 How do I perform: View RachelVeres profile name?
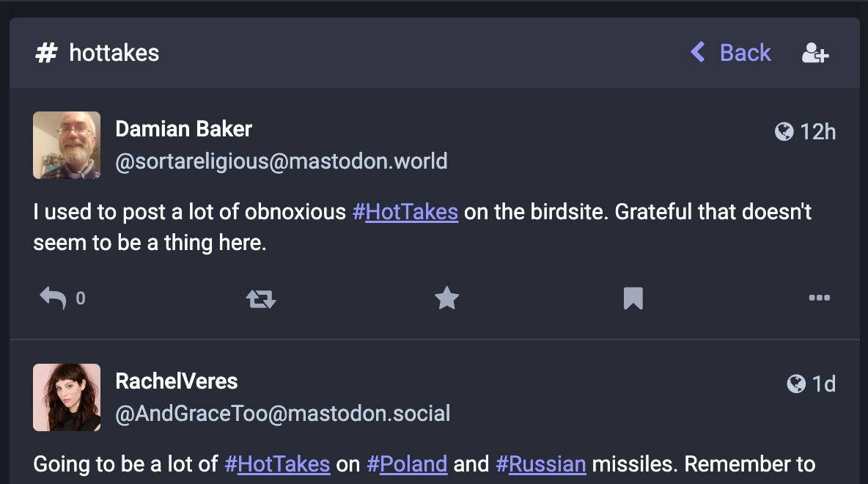click(177, 381)
